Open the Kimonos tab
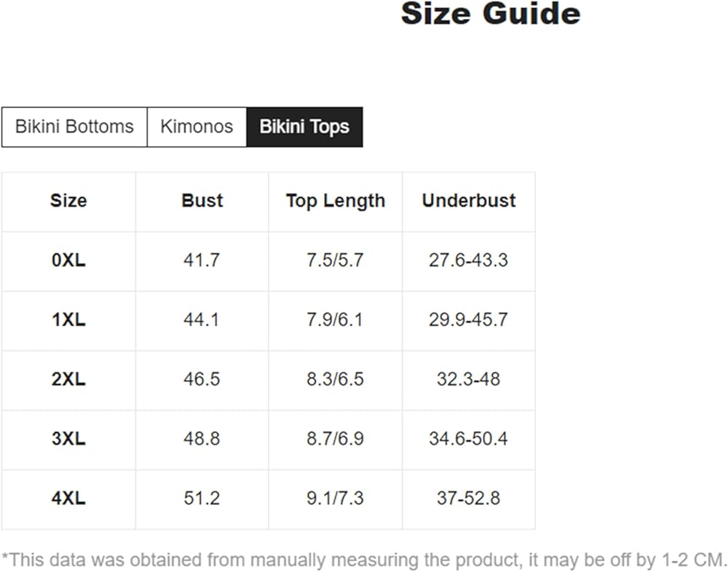 (x=197, y=127)
